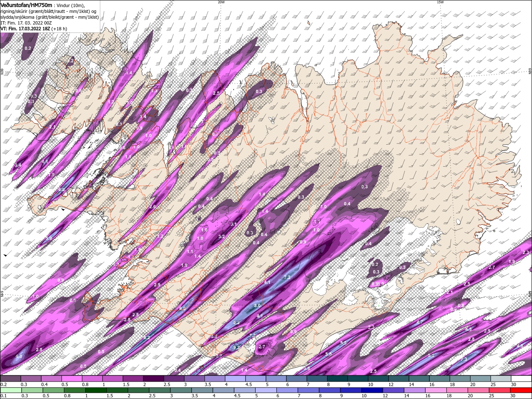The image size is (532, 399).
Task: Click the 7.2 precipitation value on the map
Action: click(287, 277)
